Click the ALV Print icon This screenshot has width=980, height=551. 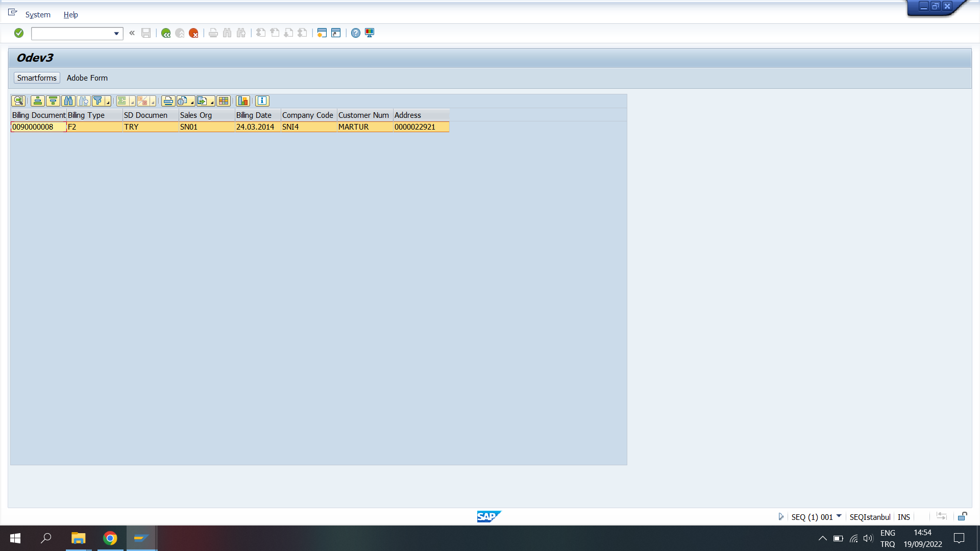pos(168,101)
